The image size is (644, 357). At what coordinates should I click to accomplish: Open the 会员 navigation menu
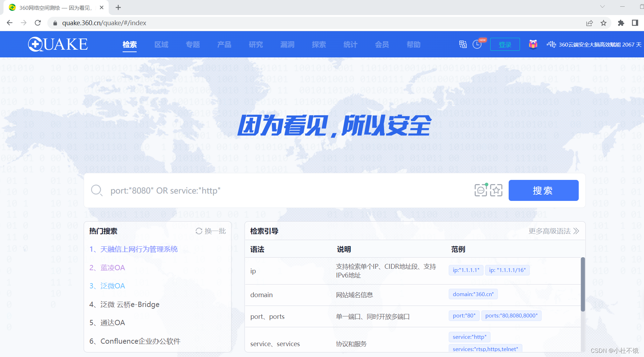tap(382, 44)
